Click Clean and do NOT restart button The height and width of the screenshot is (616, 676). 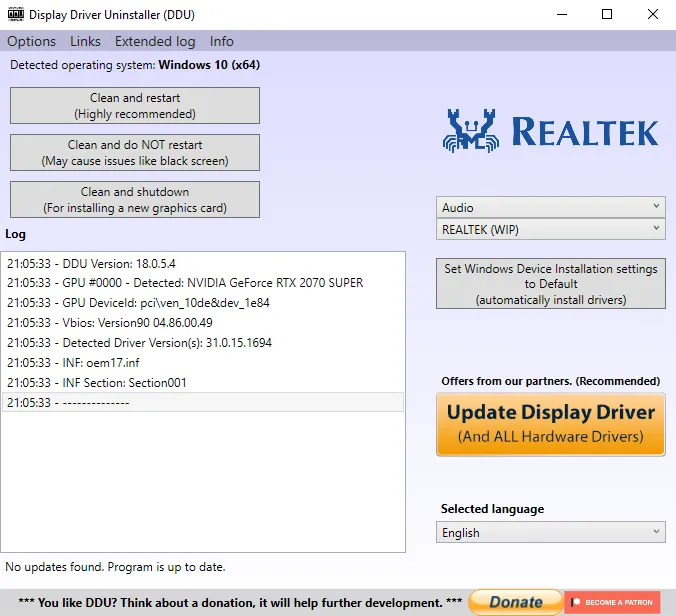(134, 153)
